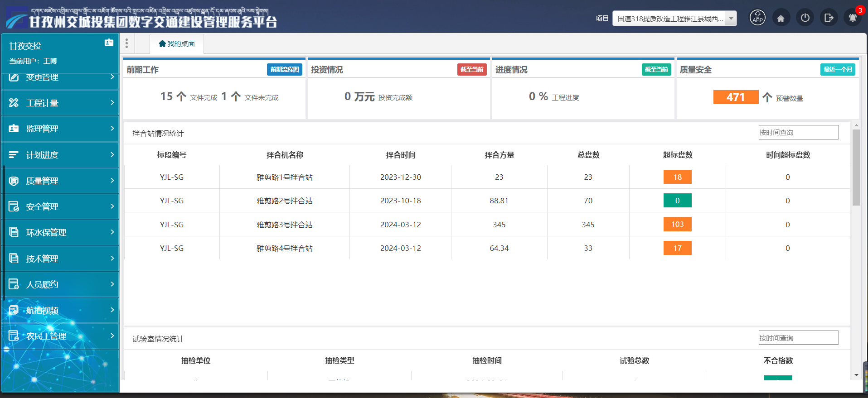Screen dimensions: 868x398
Task: Switch to 我的桌面 tab
Action: tap(177, 43)
